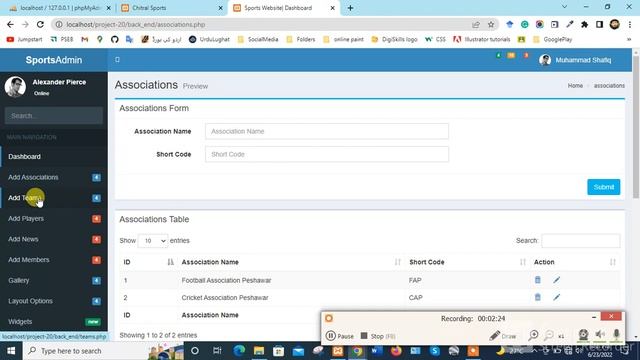Open Word from the taskbar
640x360 pixels.
point(377,351)
